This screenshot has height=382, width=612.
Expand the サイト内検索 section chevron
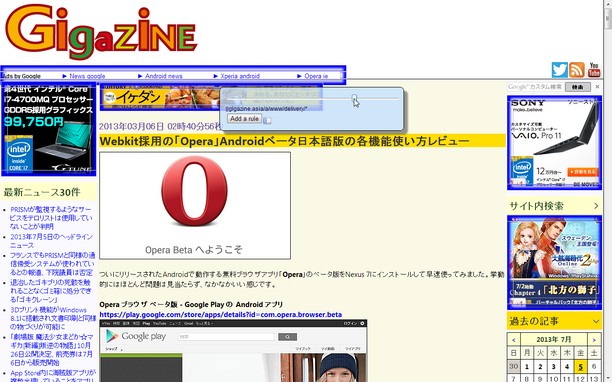pos(596,206)
